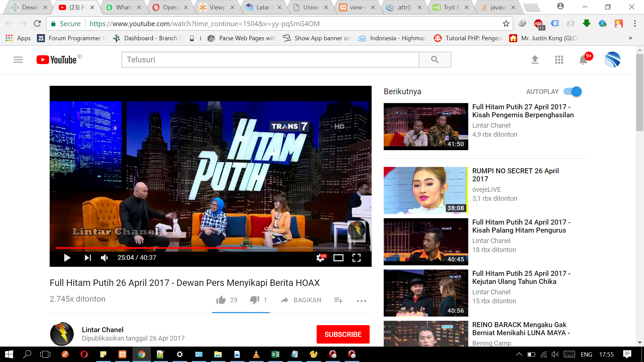The height and width of the screenshot is (362, 644).
Task: Open video settings gear in the player
Action: 321,258
